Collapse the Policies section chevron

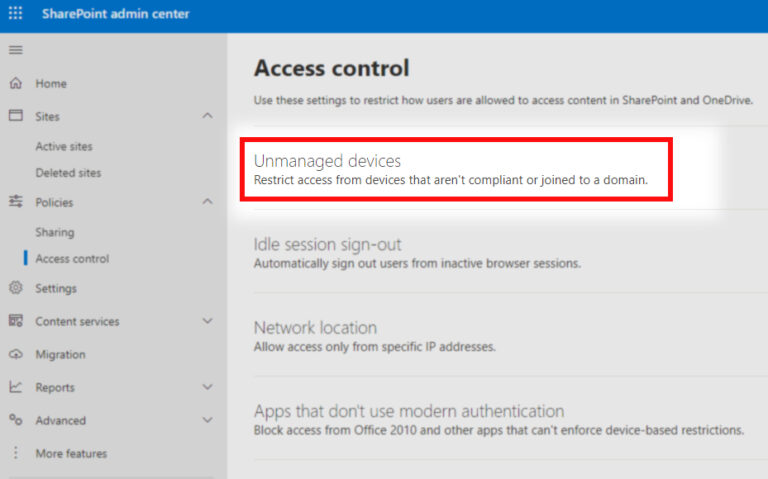click(x=207, y=202)
